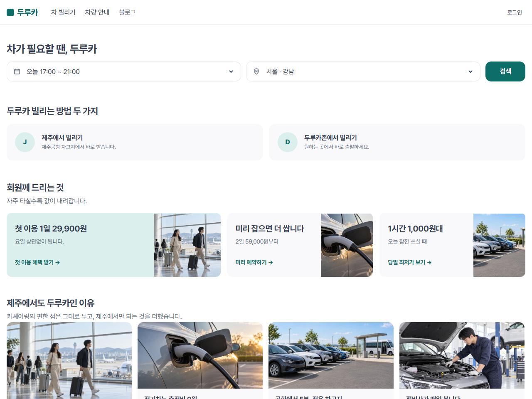Click 미리 예약하기 link

point(254,262)
